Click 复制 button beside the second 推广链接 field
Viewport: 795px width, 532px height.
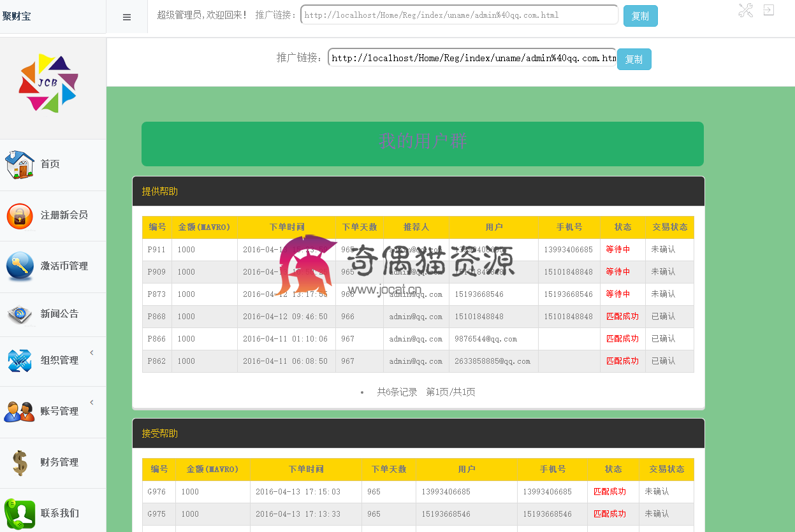(x=634, y=59)
